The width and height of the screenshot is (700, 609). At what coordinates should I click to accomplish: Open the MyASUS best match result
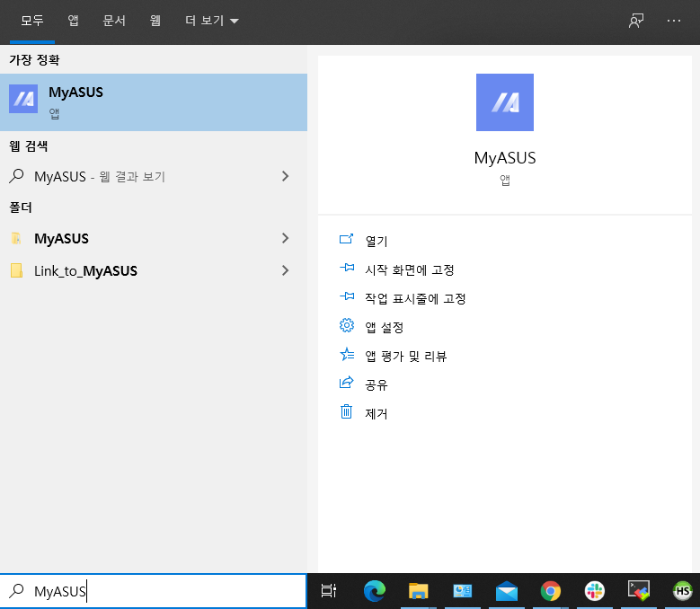[154, 102]
